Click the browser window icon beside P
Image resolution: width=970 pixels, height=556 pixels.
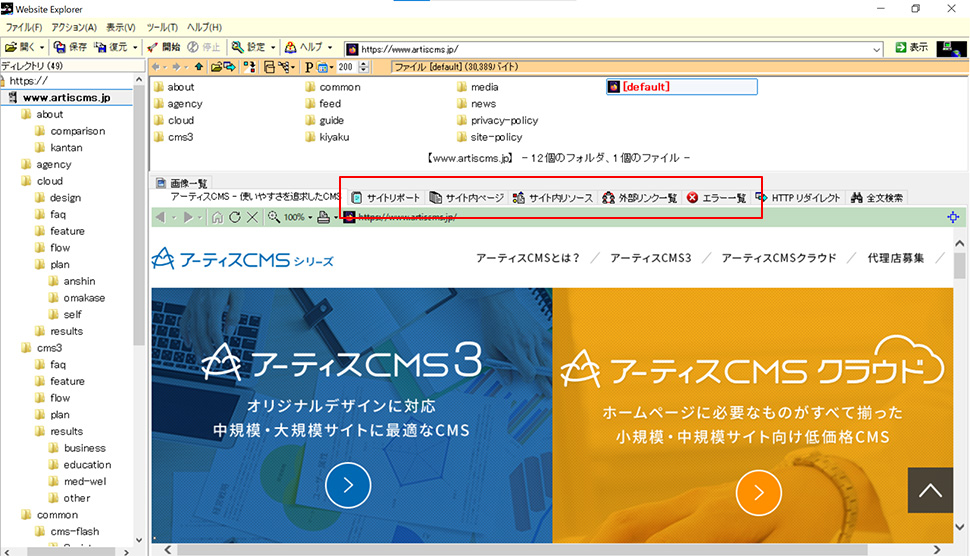[322, 67]
